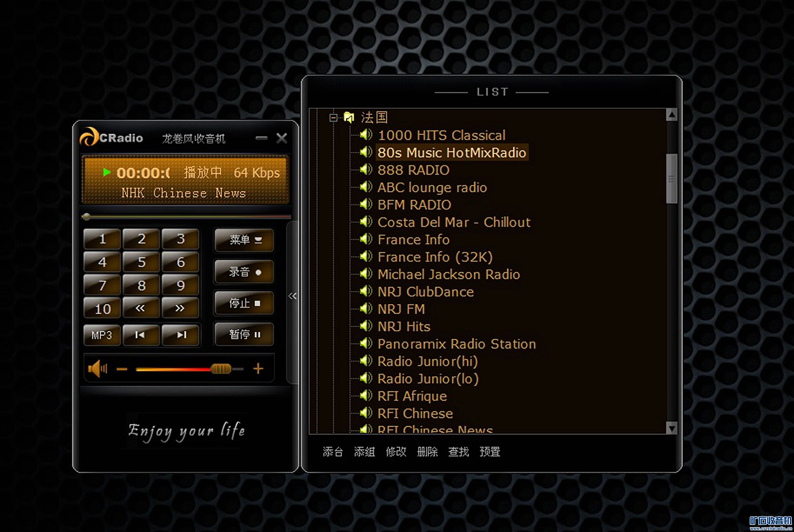Select preset button number 5
This screenshot has width=794, height=532.
141,262
